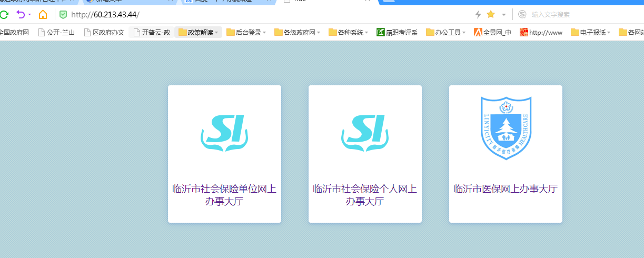The height and width of the screenshot is (258, 644).
Task: Bookmark this page with the star icon
Action: 491,14
